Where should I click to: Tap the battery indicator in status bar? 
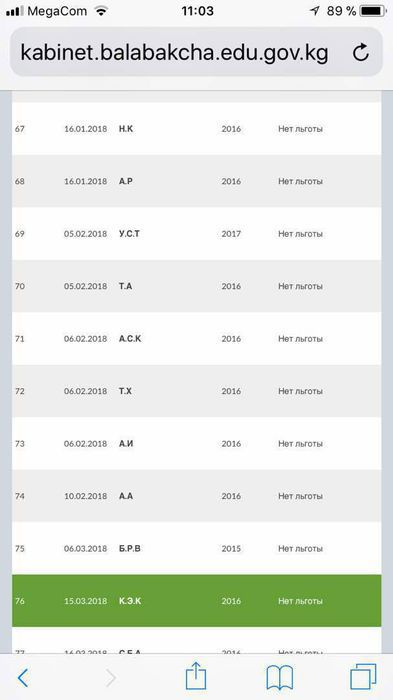coord(374,11)
